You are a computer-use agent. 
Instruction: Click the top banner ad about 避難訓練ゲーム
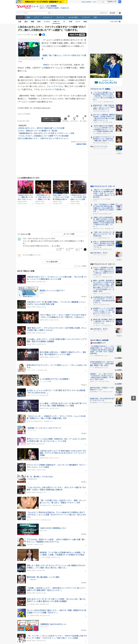coord(41,2)
